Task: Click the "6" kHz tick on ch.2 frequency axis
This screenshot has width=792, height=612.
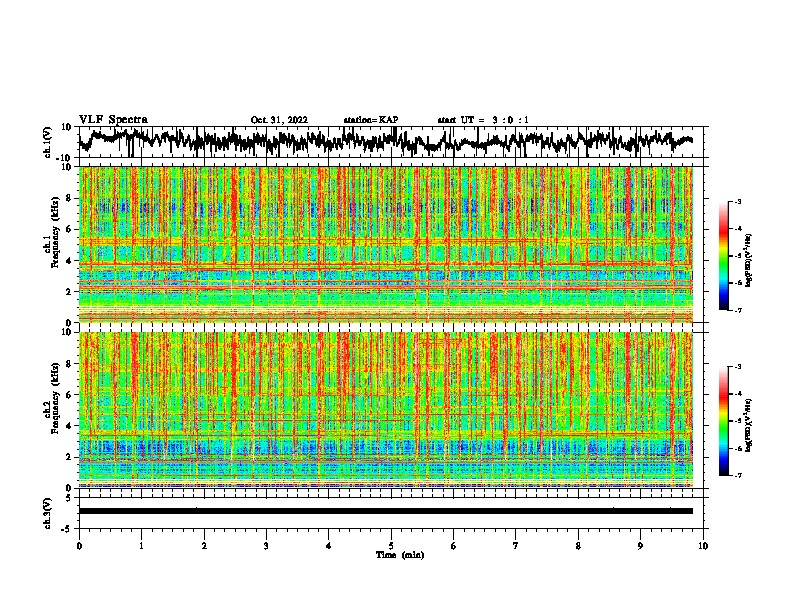Action: [x=69, y=395]
